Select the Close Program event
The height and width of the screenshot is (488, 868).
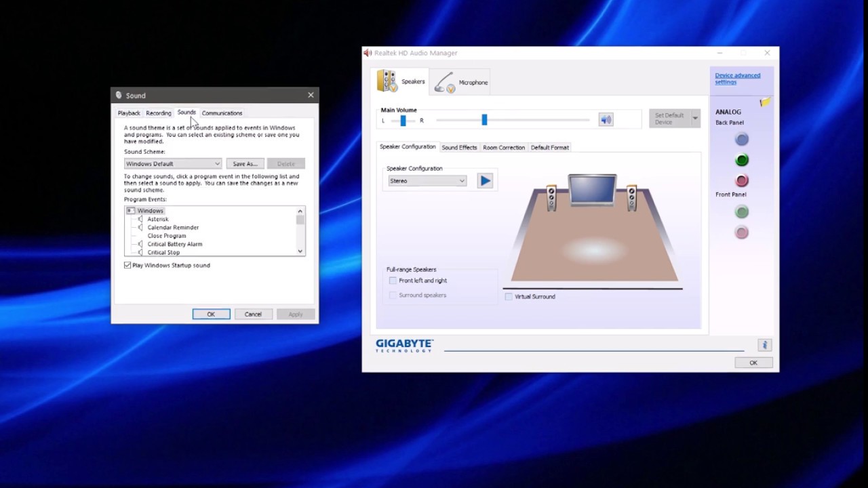[x=167, y=236]
